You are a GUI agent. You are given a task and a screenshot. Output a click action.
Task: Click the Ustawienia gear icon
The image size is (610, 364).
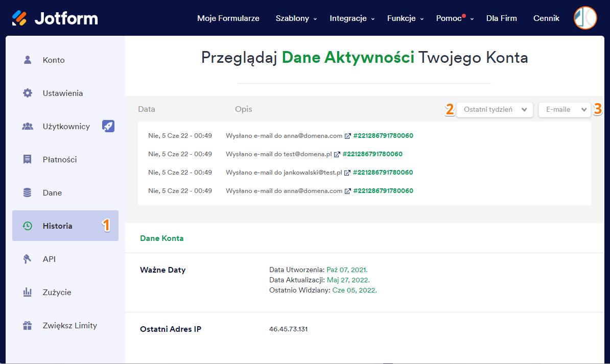click(27, 93)
